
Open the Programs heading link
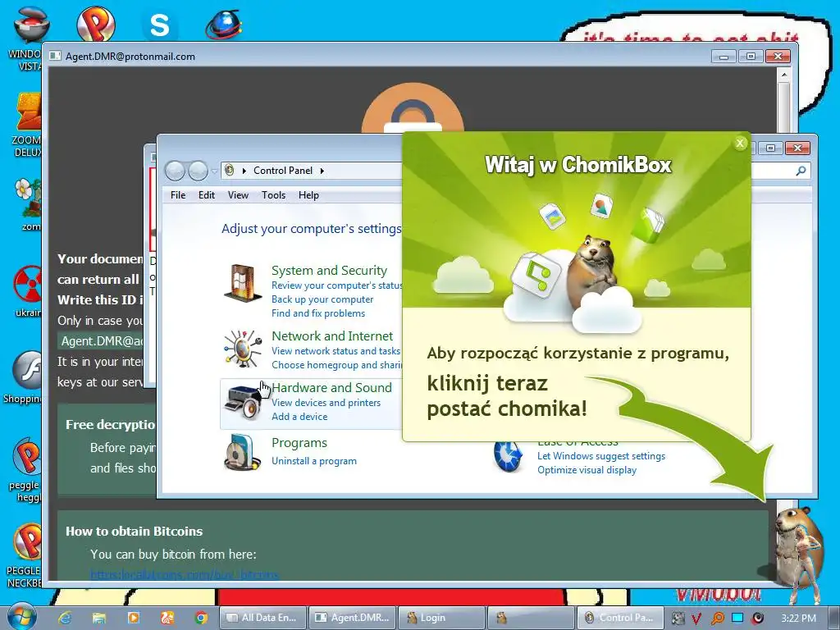pyautogui.click(x=299, y=443)
